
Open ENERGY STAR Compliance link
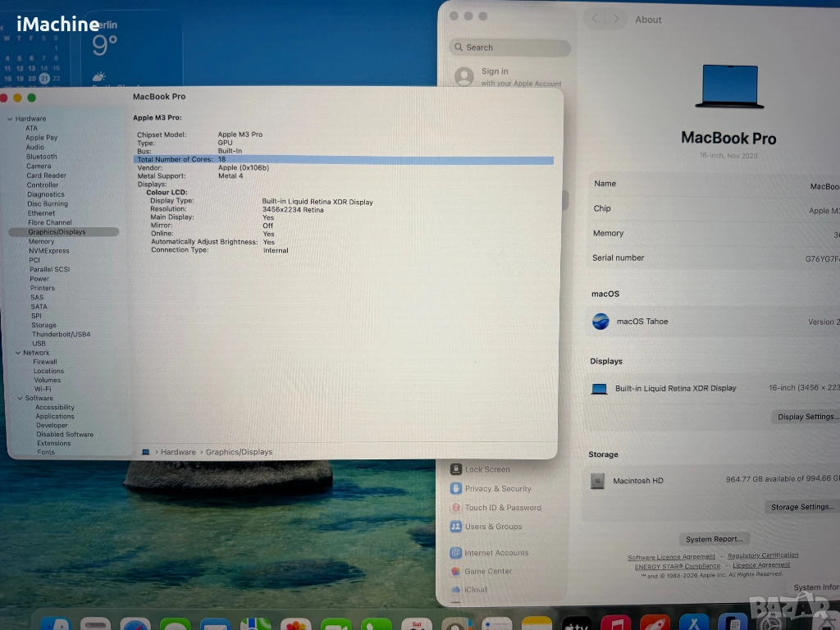click(x=677, y=566)
